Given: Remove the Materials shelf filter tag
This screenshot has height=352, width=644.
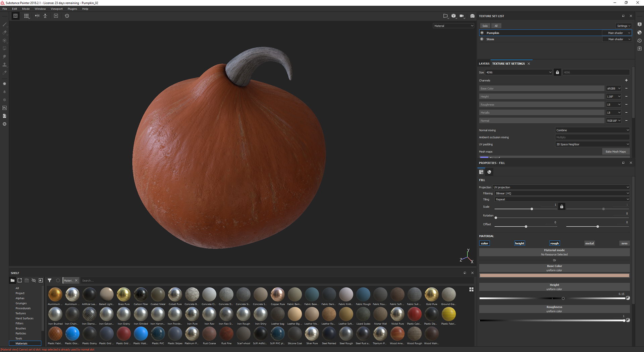Looking at the screenshot, I should coord(76,281).
